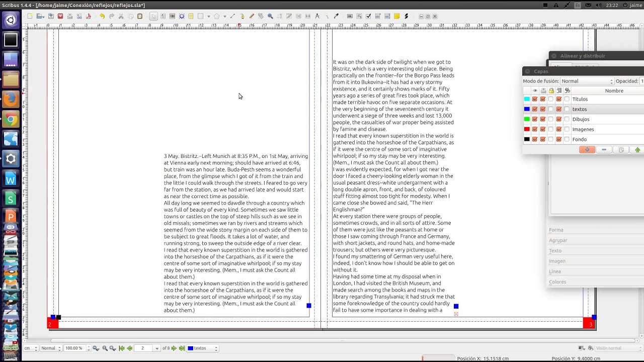The height and width of the screenshot is (362, 644).
Task: Select the Insert Polygon tool
Action: pyautogui.click(x=217, y=16)
